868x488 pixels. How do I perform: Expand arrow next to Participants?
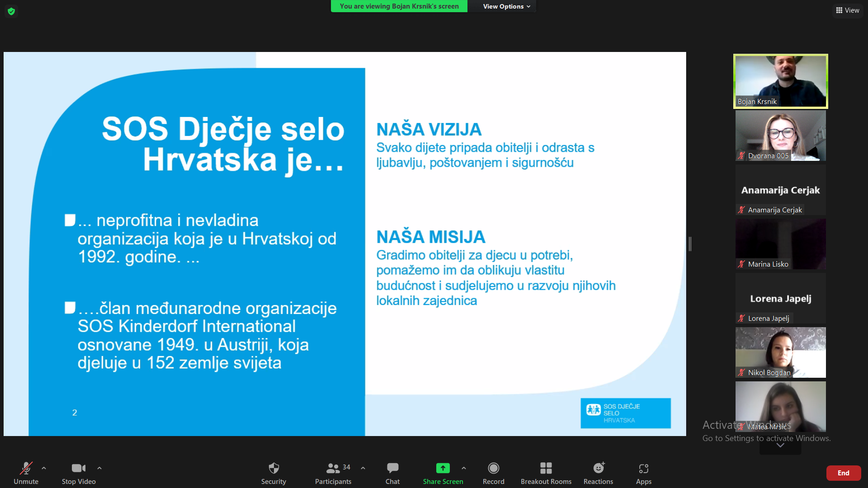(363, 468)
